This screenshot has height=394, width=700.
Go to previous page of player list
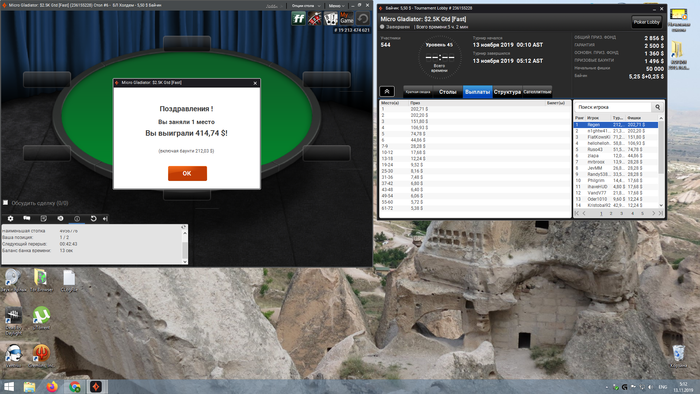[x=584, y=213]
